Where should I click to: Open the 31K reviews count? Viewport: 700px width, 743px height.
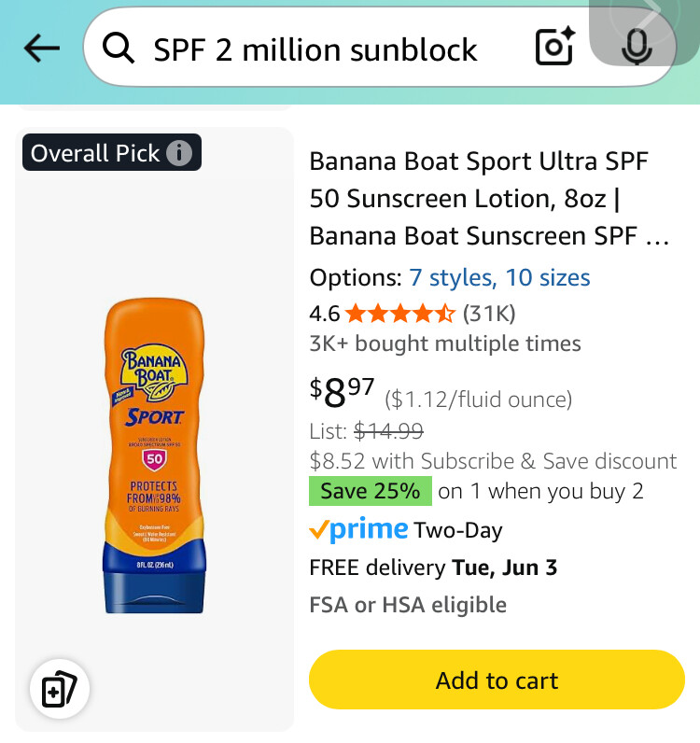[489, 313]
